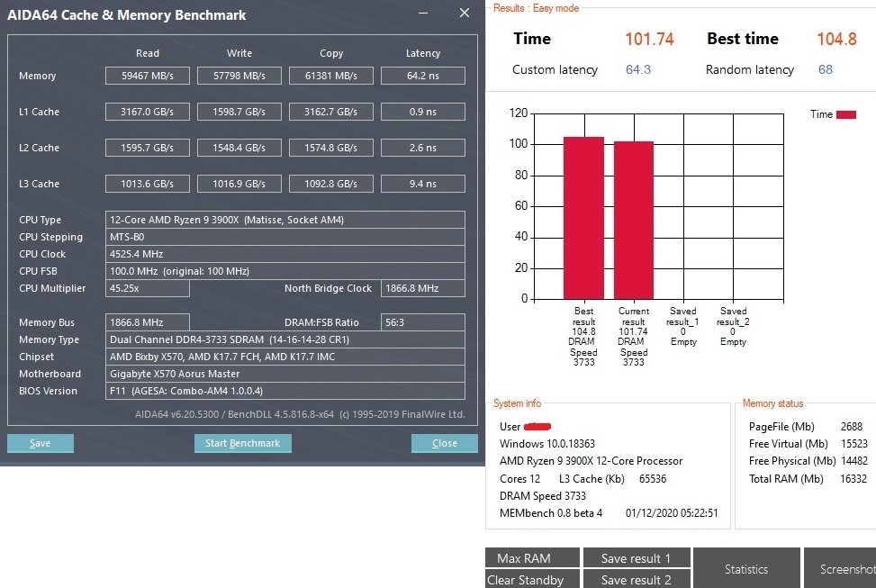Click MEMbench 0.8 beta 4 text
This screenshot has width=876, height=588.
coord(551,513)
